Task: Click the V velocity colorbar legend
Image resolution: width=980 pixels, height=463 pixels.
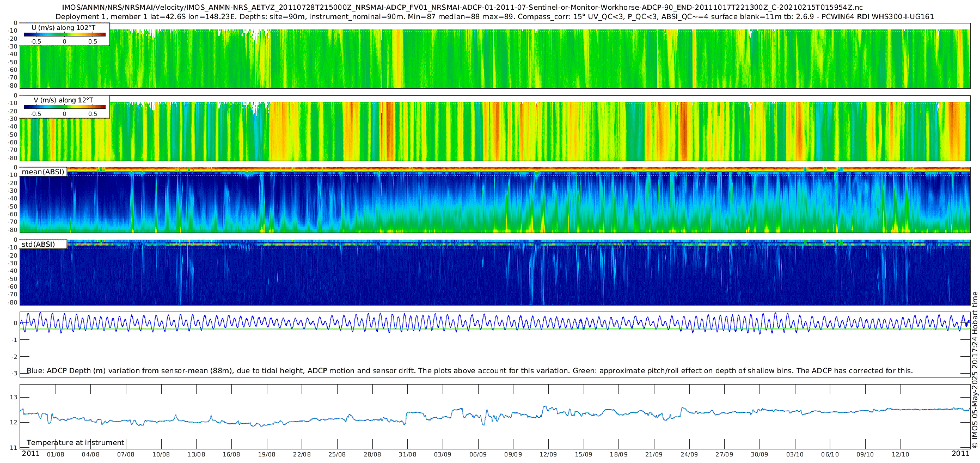Action: pos(64,107)
